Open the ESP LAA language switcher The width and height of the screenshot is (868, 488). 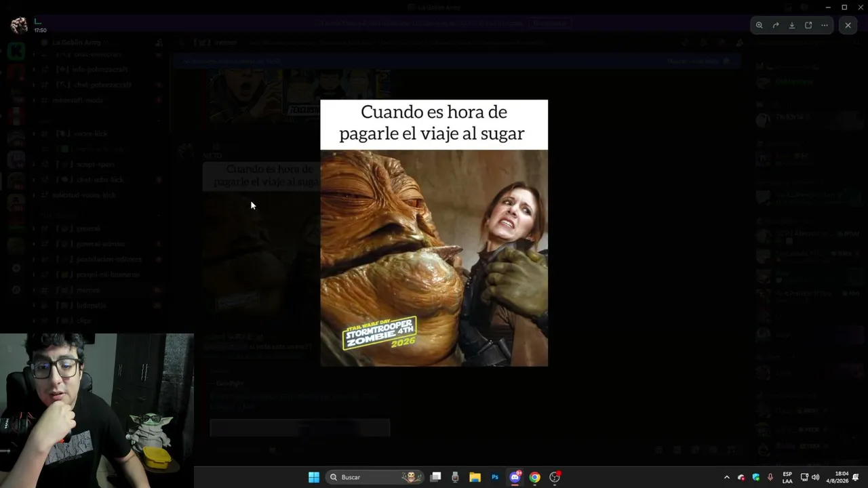787,477
